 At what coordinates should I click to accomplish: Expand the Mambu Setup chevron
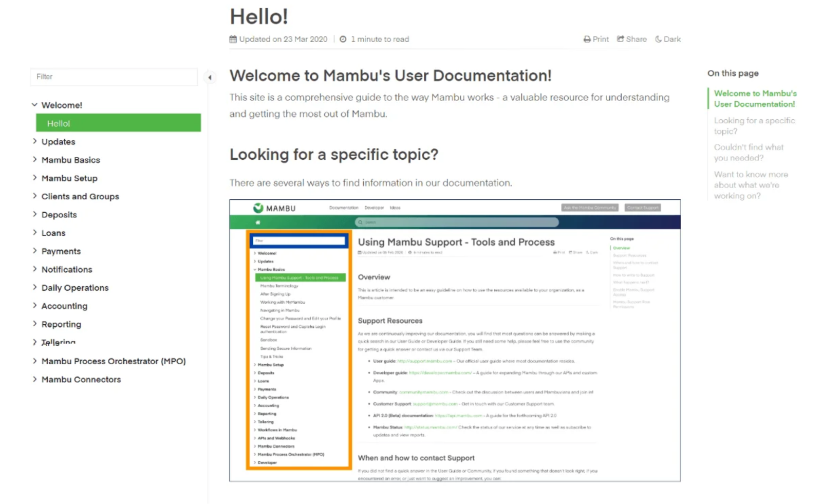point(34,178)
